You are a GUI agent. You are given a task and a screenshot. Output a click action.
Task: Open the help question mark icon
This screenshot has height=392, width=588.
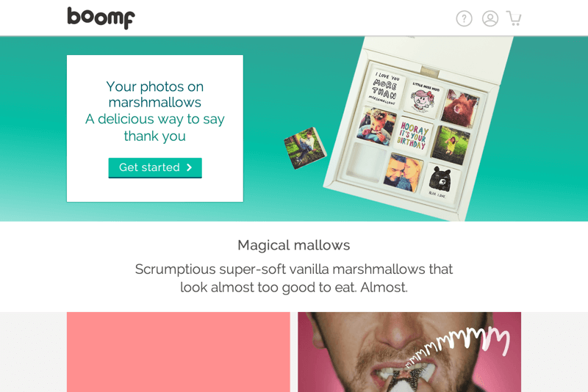click(464, 18)
